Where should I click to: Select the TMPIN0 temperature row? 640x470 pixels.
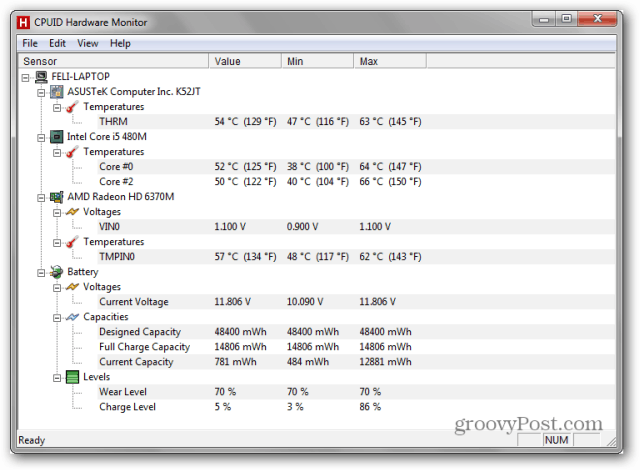coord(356,257)
